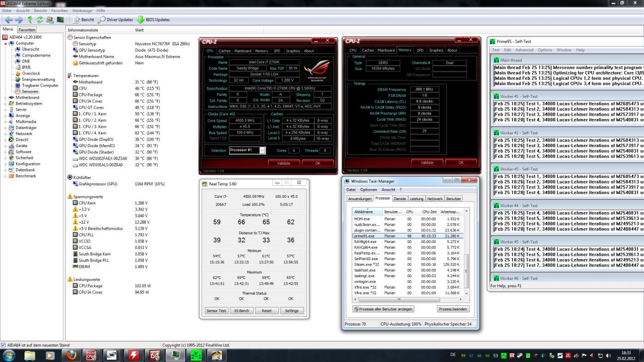This screenshot has width=644, height=362.
Task: Open Firefox from the taskbar
Action: pos(71,355)
